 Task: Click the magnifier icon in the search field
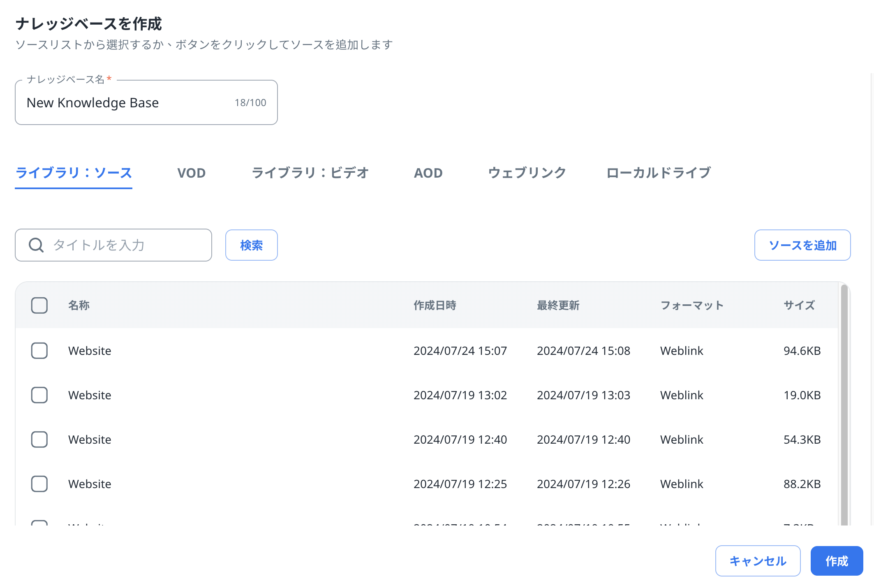(x=36, y=245)
